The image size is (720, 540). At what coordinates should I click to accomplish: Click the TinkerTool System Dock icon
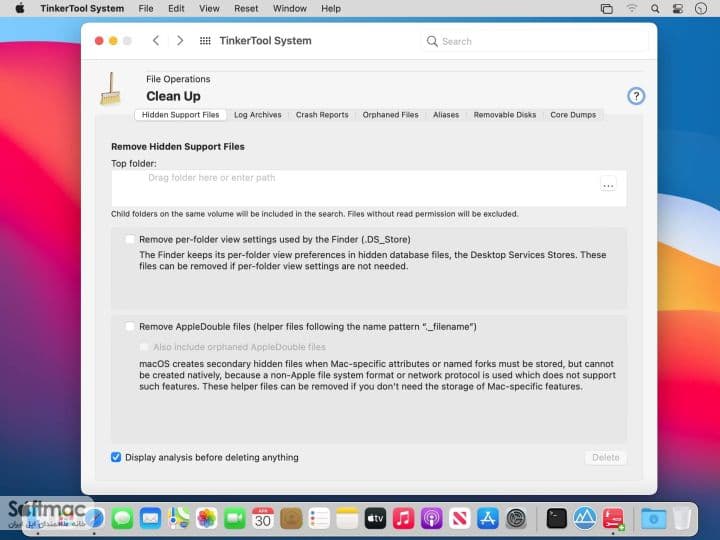(x=613, y=519)
